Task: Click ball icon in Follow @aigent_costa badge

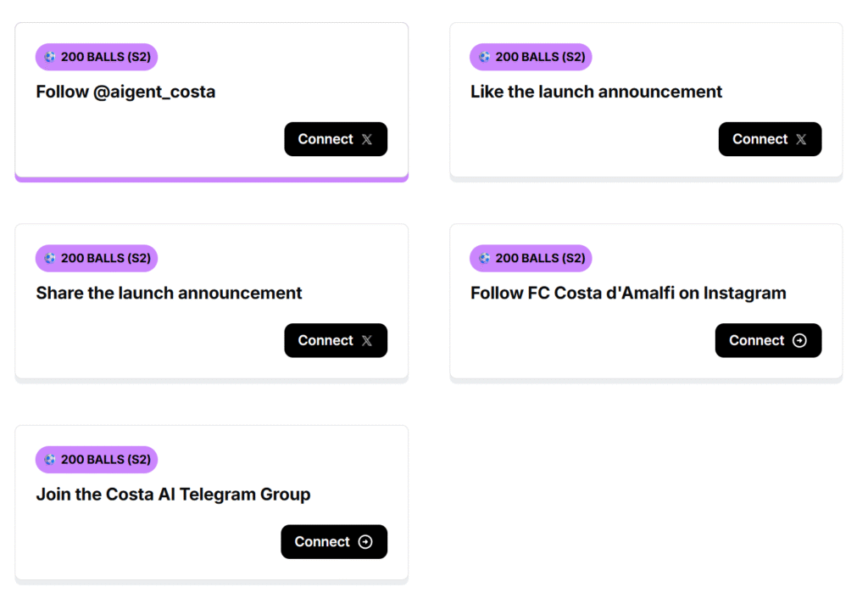Action: click(x=50, y=57)
